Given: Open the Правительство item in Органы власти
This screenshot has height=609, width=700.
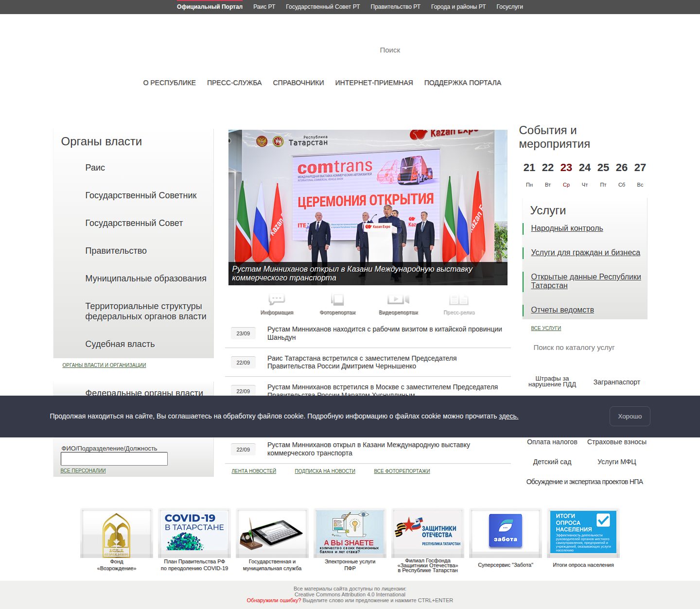Looking at the screenshot, I should tap(116, 251).
